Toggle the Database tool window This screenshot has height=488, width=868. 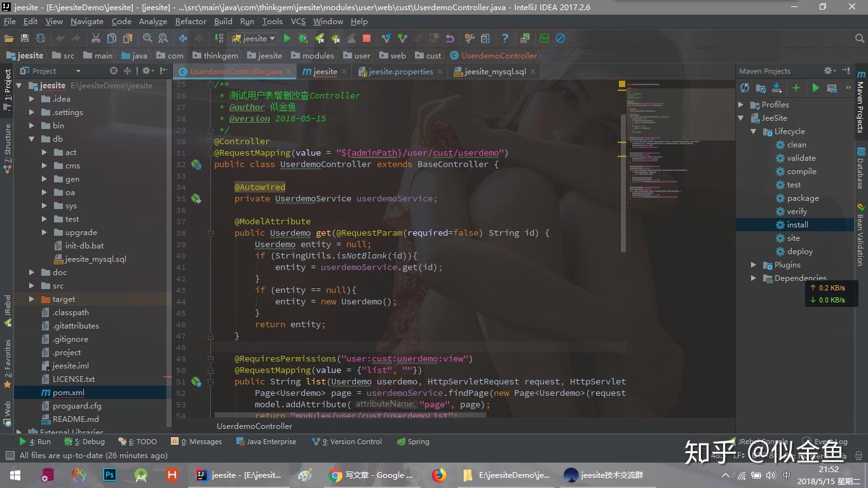tap(860, 168)
